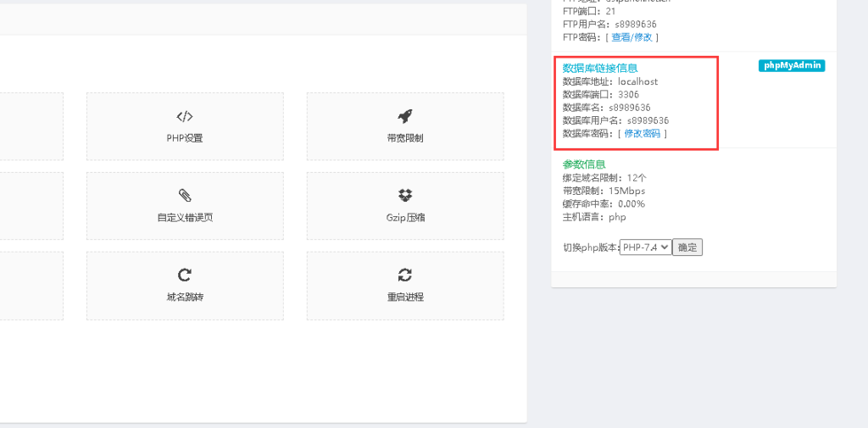Screen dimensions: 868x428
Task: Open the PHP设置 label
Action: pos(185,138)
